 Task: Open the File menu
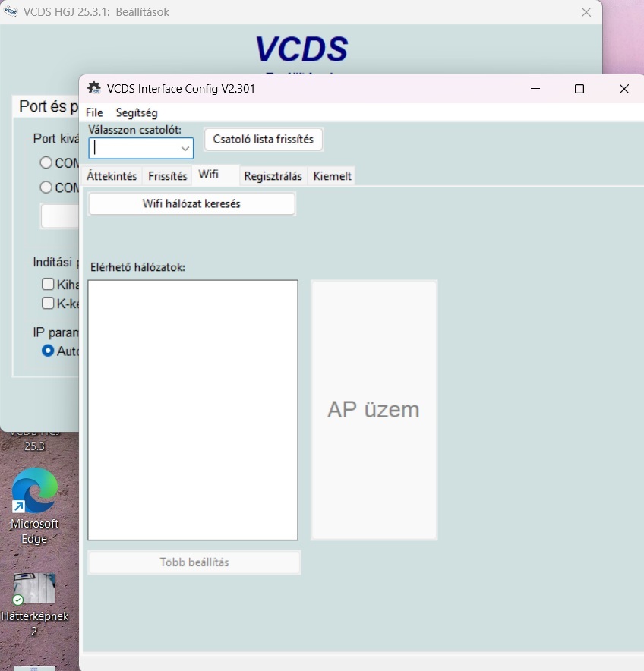pyautogui.click(x=94, y=112)
